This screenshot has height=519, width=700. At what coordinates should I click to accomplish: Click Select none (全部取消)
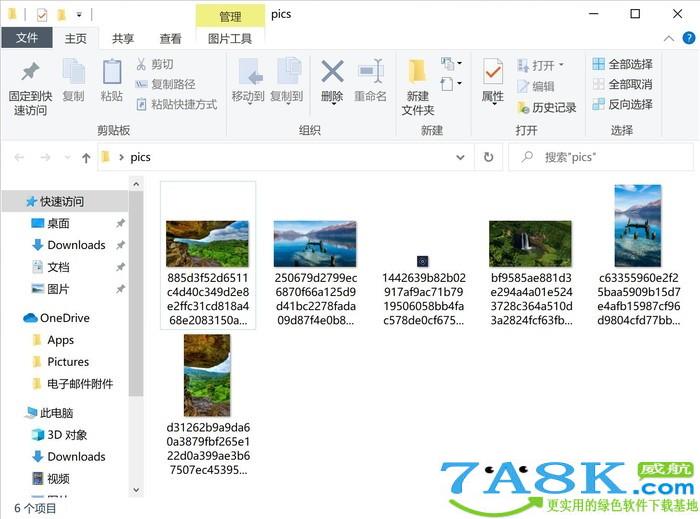click(622, 84)
